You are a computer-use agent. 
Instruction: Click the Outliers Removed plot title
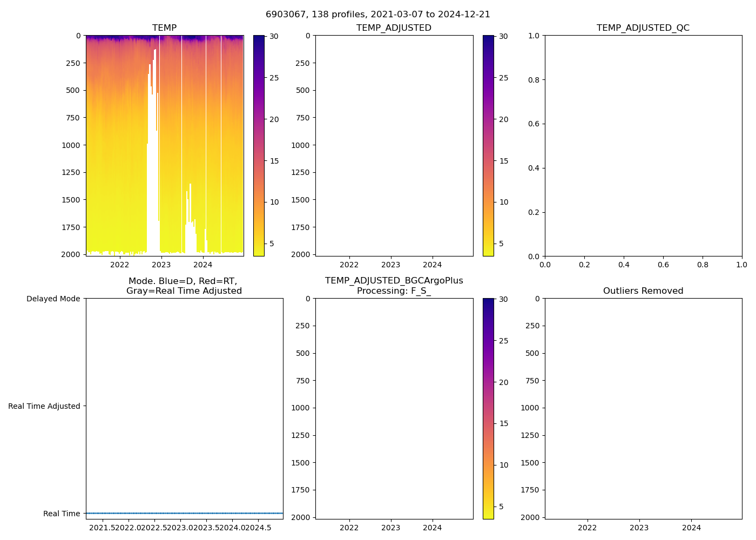point(643,291)
